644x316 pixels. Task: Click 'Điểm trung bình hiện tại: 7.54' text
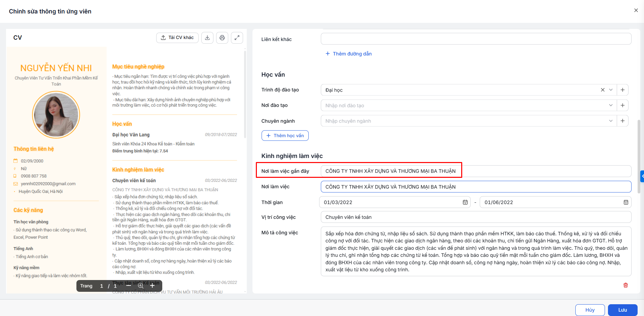click(x=140, y=151)
